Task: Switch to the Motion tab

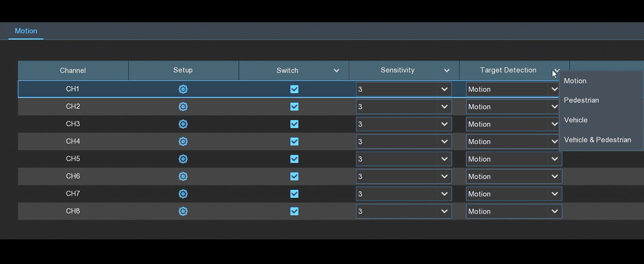Action: tap(26, 31)
